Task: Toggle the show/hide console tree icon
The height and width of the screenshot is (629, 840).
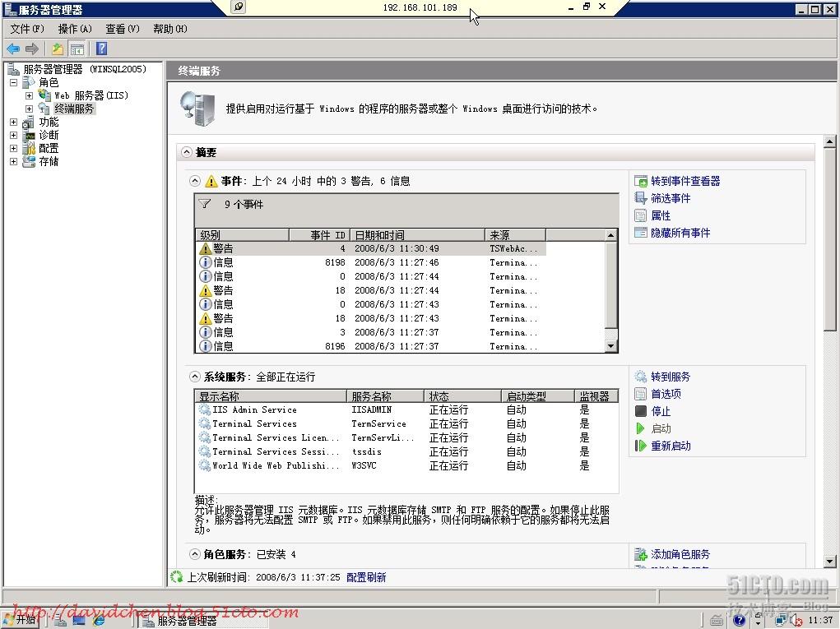Action: [x=77, y=49]
